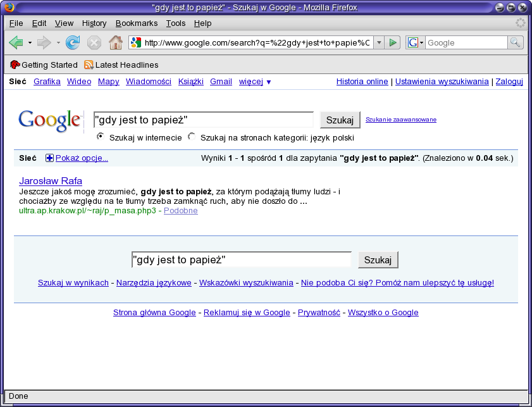Screen dimensions: 532x407
Task: Click the Wskazówki wyszukiwania link
Action: point(246,283)
